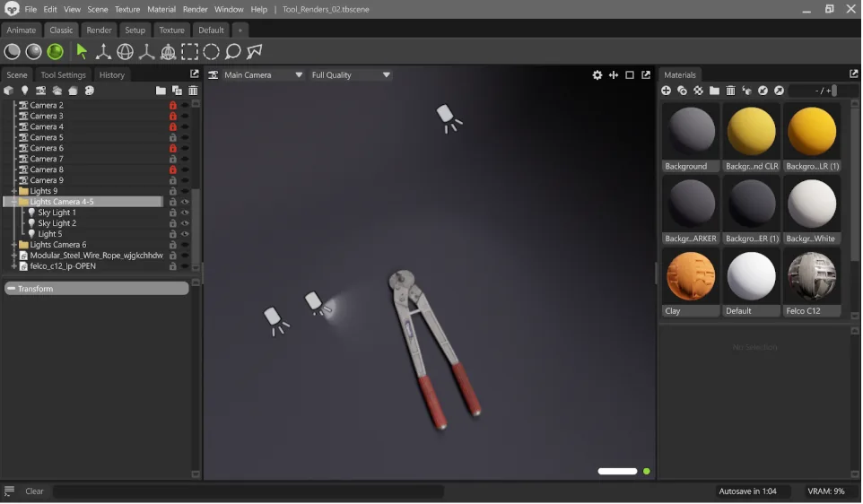The image size is (863, 504).
Task: Select the green arrow Select tool
Action: click(x=82, y=52)
